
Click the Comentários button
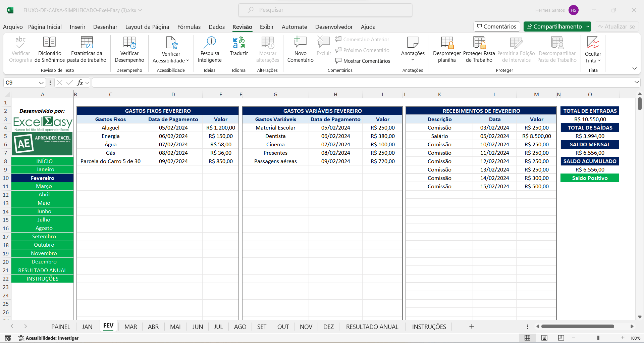click(497, 27)
